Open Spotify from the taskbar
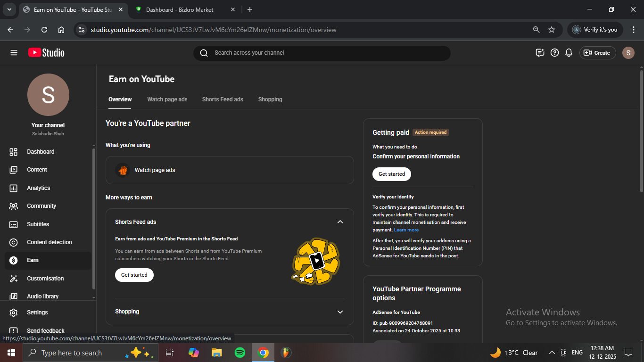 [x=240, y=353]
